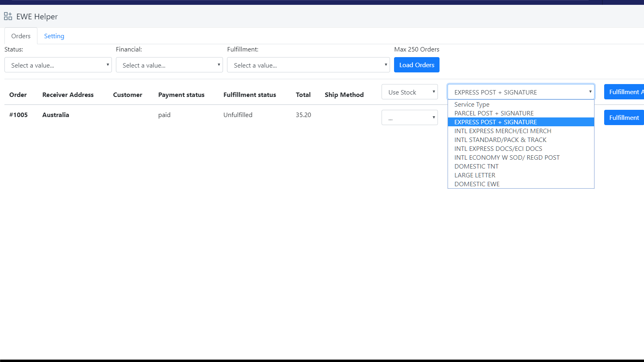Select DOMESTIC EWE option
Screen dimensions: 644x362
(521, 184)
